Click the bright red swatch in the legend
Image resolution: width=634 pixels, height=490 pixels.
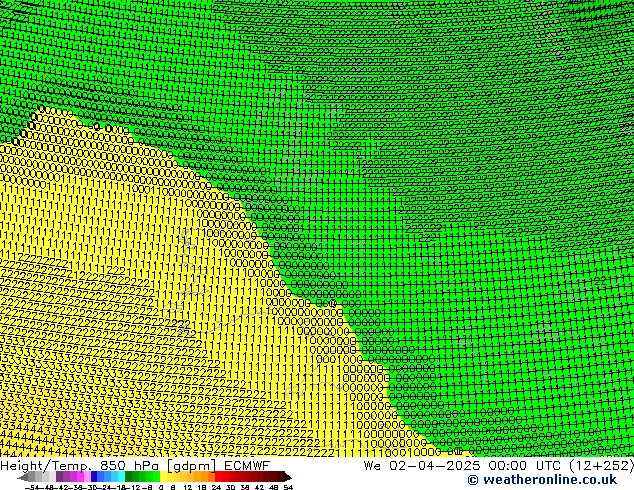[218, 476]
